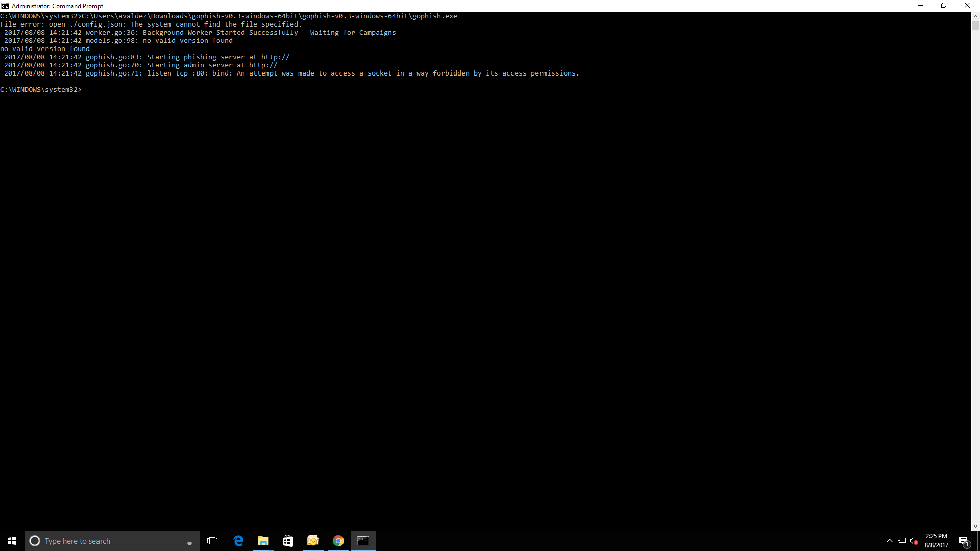This screenshot has height=551, width=980.
Task: Click the console scrollbar up arrow
Action: click(x=975, y=16)
